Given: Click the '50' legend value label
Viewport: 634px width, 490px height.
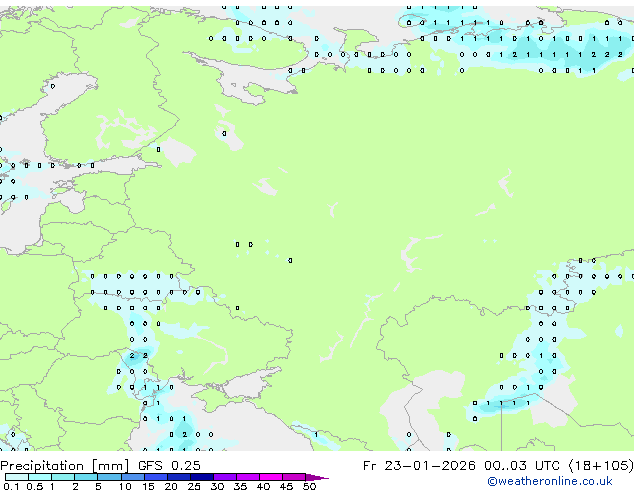Looking at the screenshot, I should pyautogui.click(x=309, y=486).
